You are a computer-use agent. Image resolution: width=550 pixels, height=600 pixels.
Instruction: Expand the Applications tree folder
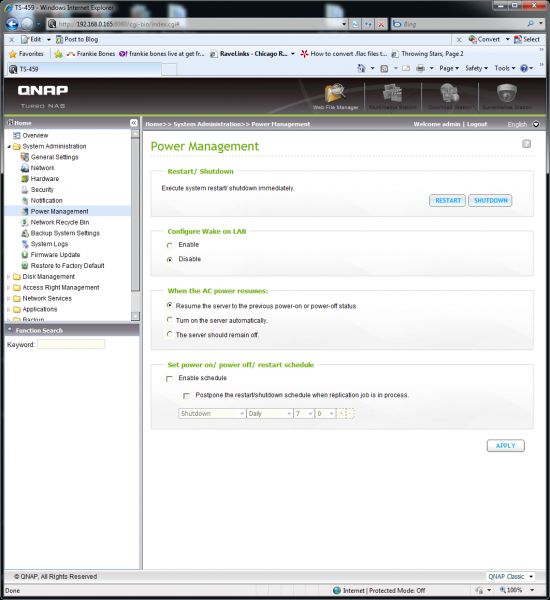pyautogui.click(x=8, y=309)
